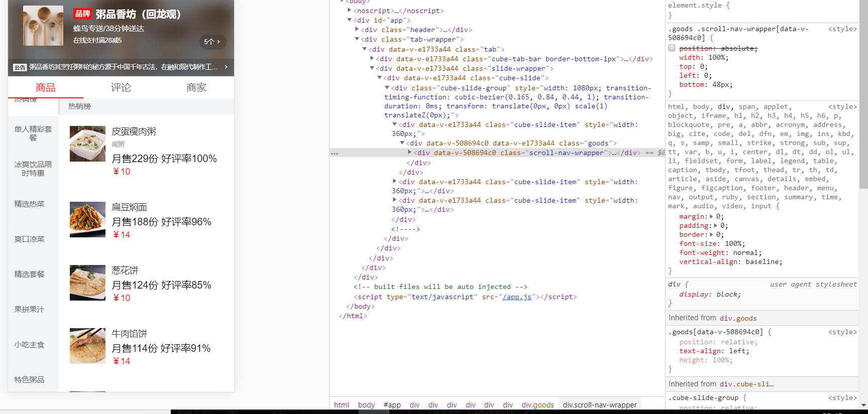Image resolution: width=868 pixels, height=414 pixels.
Task: Expand the border shorthand property
Action: pyautogui.click(x=711, y=234)
